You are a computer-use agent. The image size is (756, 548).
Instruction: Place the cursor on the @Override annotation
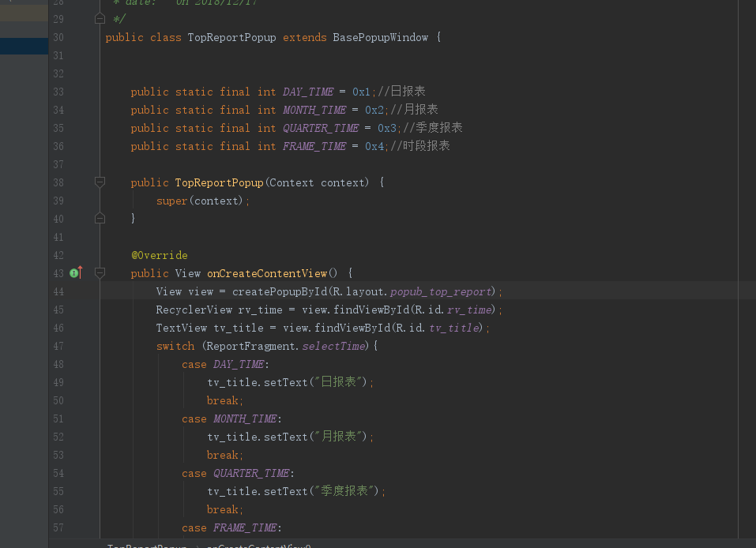tap(159, 255)
